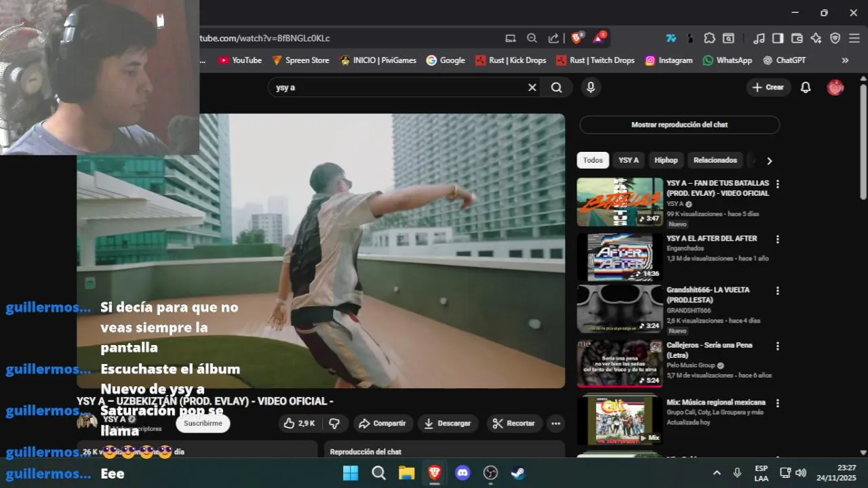Open the ChatGPT bookmark
This screenshot has height=488, width=868.
(x=785, y=60)
